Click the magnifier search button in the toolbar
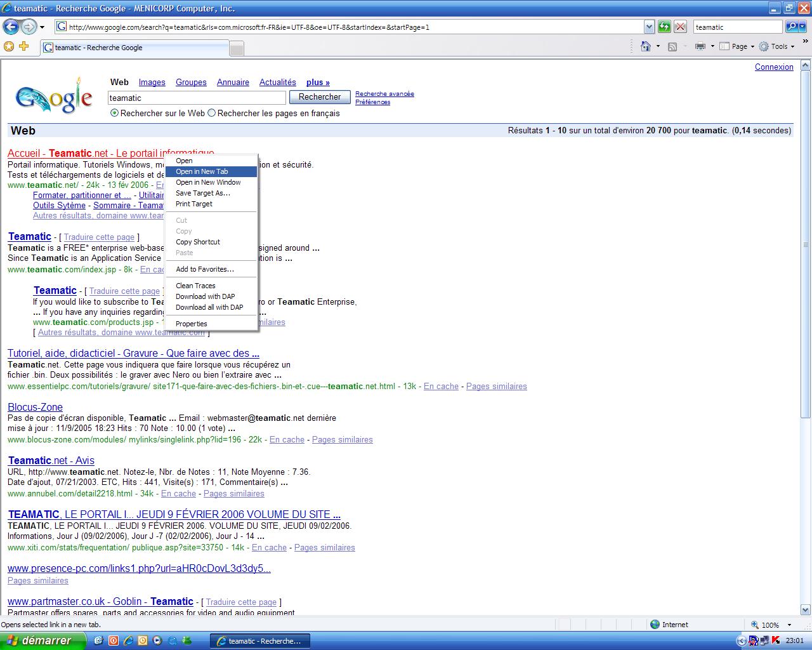Screen dimensions: 812x650 791,27
